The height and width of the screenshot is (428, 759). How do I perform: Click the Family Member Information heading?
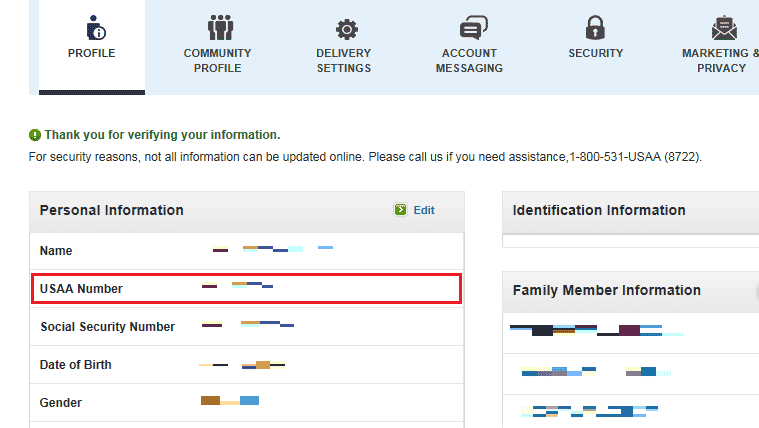(x=607, y=290)
